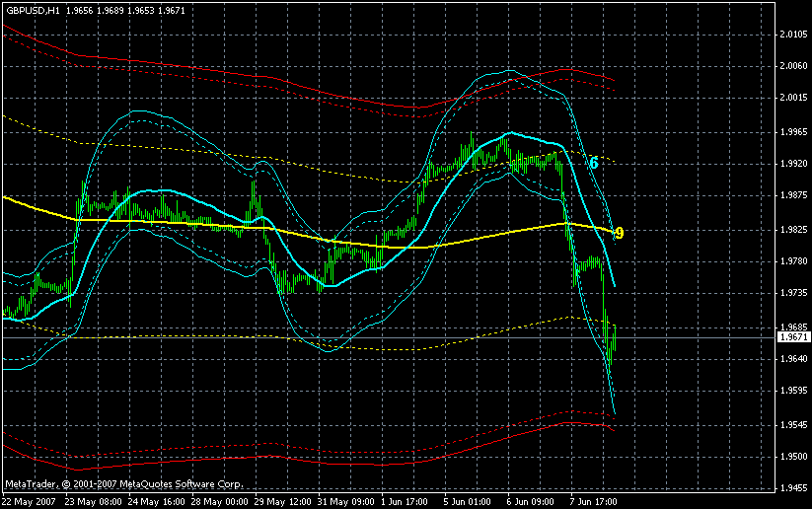This screenshot has height=509, width=812.
Task: Select the 1 Jun 17:00 time label
Action: tap(405, 502)
